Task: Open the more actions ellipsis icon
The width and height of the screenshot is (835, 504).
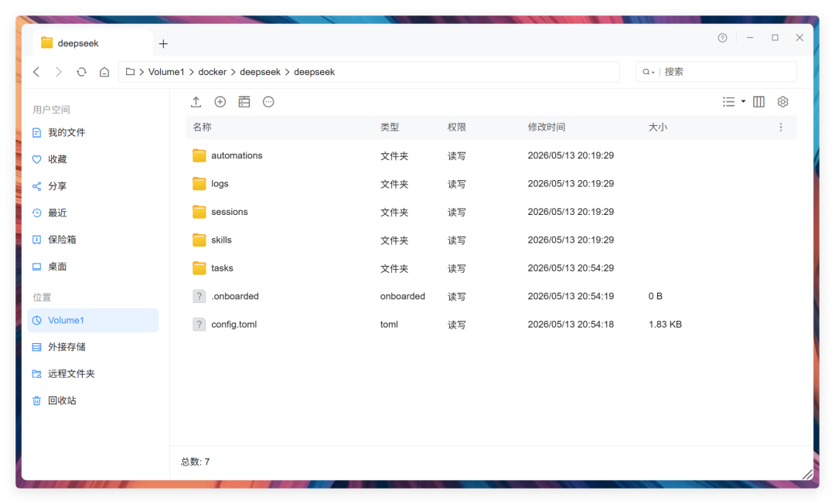Action: tap(268, 102)
